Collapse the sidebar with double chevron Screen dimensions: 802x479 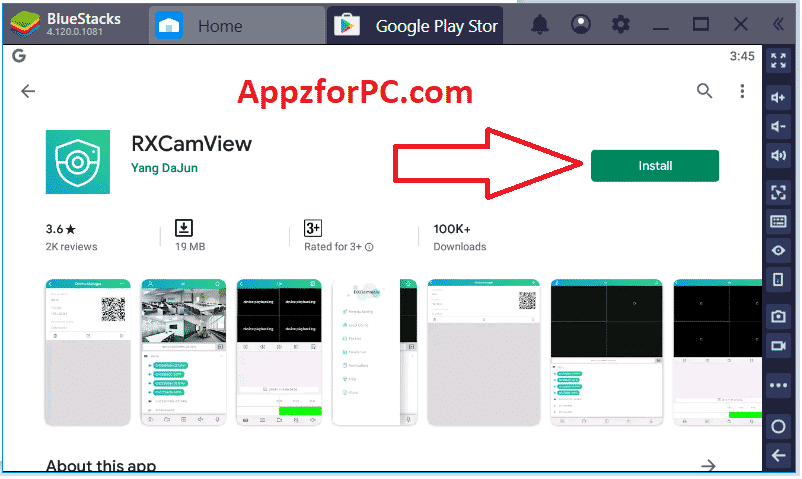778,24
